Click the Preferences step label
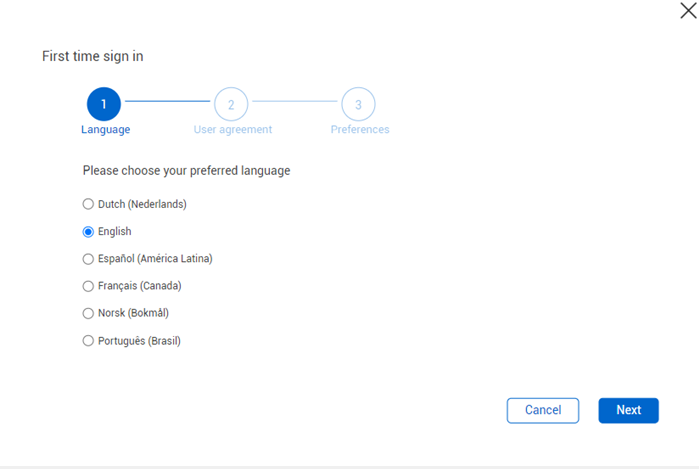699x469 pixels. 360,130
